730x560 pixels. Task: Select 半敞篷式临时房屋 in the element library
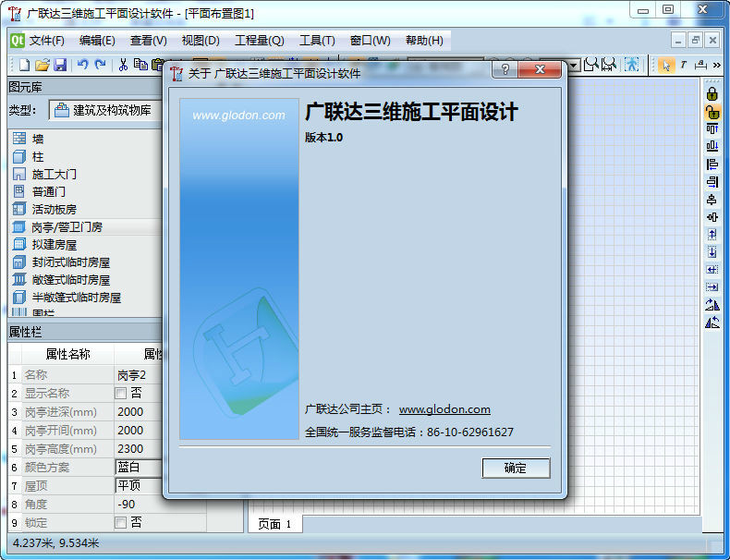[x=86, y=297]
